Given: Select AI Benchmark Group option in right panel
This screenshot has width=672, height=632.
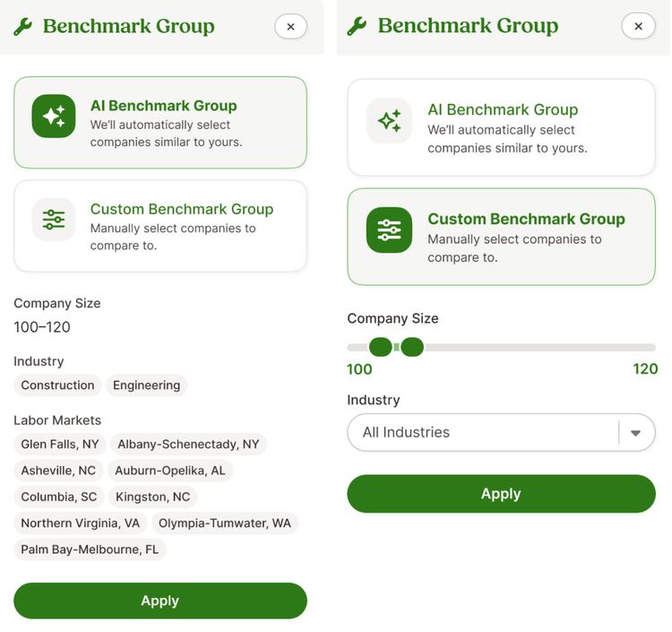Looking at the screenshot, I should click(501, 127).
